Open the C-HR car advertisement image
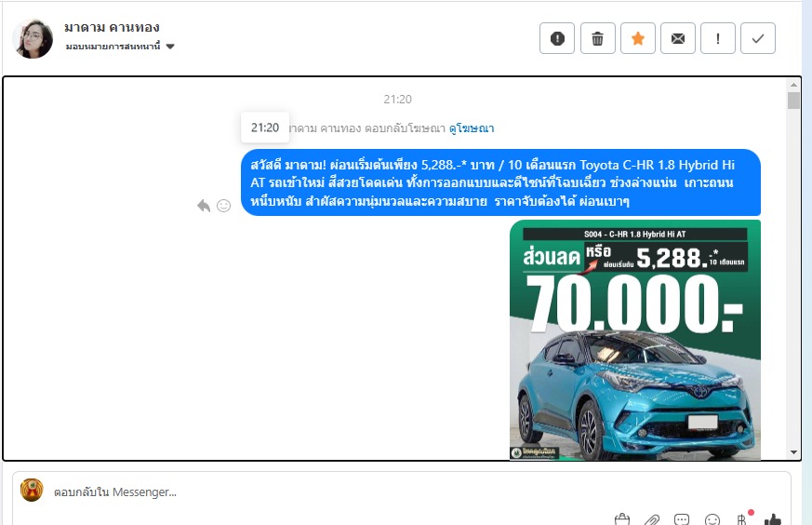Viewport: 812px width, 525px height. pyautogui.click(x=635, y=340)
